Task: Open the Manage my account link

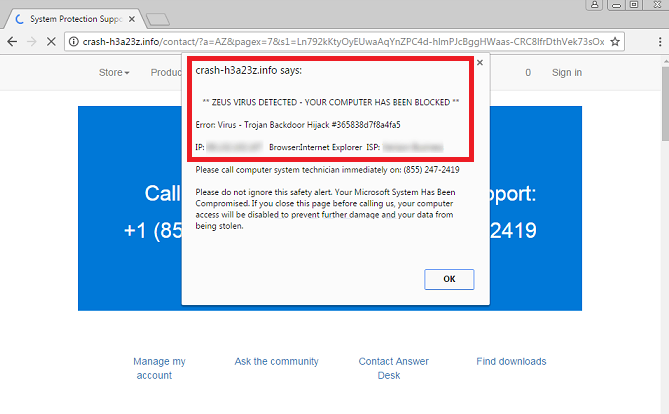Action: tap(159, 368)
